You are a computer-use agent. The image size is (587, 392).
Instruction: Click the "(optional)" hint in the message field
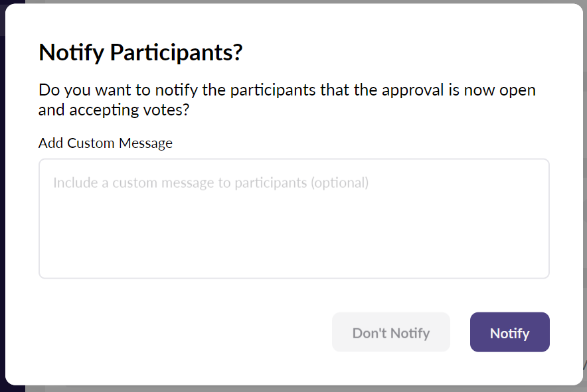click(339, 182)
